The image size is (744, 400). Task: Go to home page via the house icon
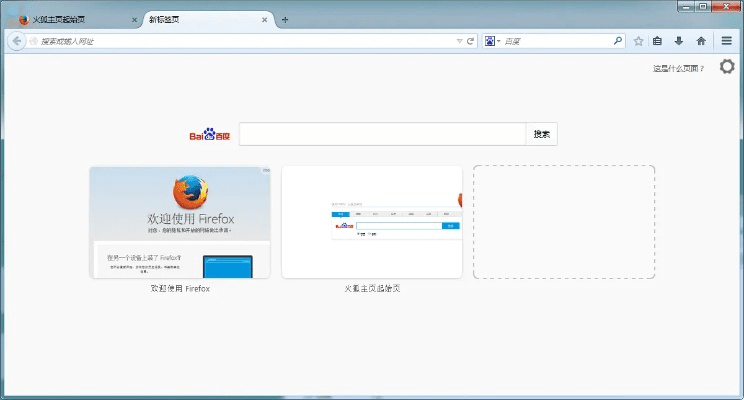tap(701, 41)
